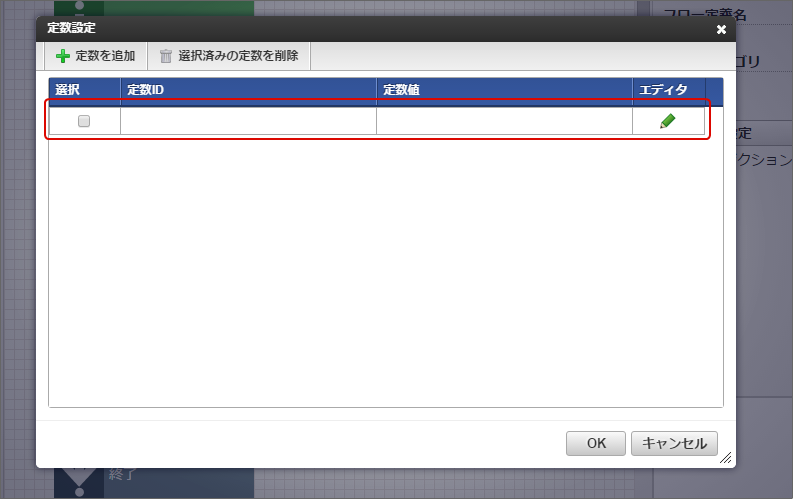Image resolution: width=793 pixels, height=499 pixels.
Task: Click 選択済みの定数を削除 toolbar button
Action: click(229, 56)
